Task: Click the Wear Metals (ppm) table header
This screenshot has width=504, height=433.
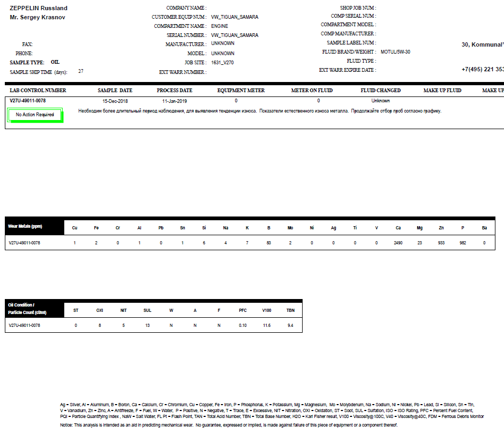Action: click(x=25, y=226)
